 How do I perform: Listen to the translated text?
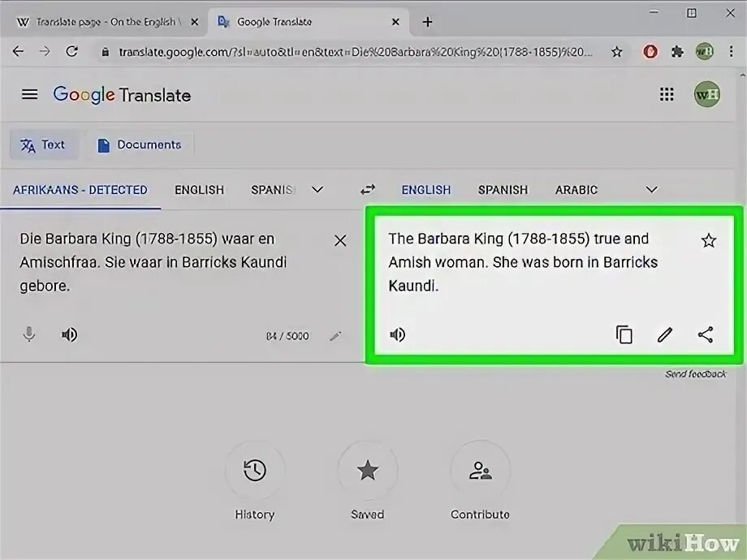(397, 334)
